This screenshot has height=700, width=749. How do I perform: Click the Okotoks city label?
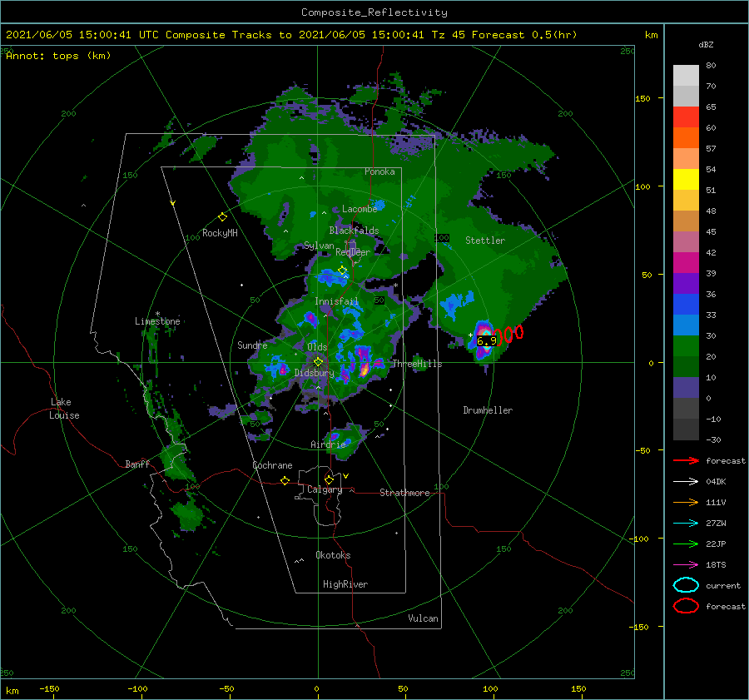pyautogui.click(x=333, y=555)
